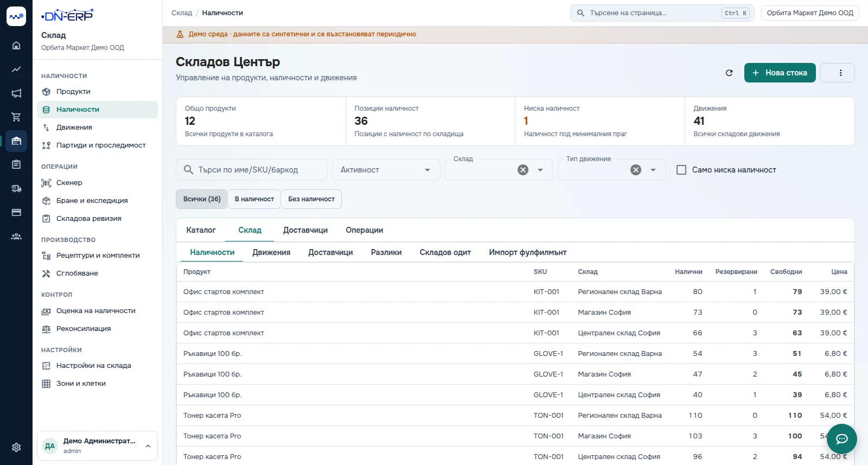Viewport: 868px width, 465px height.
Task: Open the Активност dropdown
Action: click(386, 170)
